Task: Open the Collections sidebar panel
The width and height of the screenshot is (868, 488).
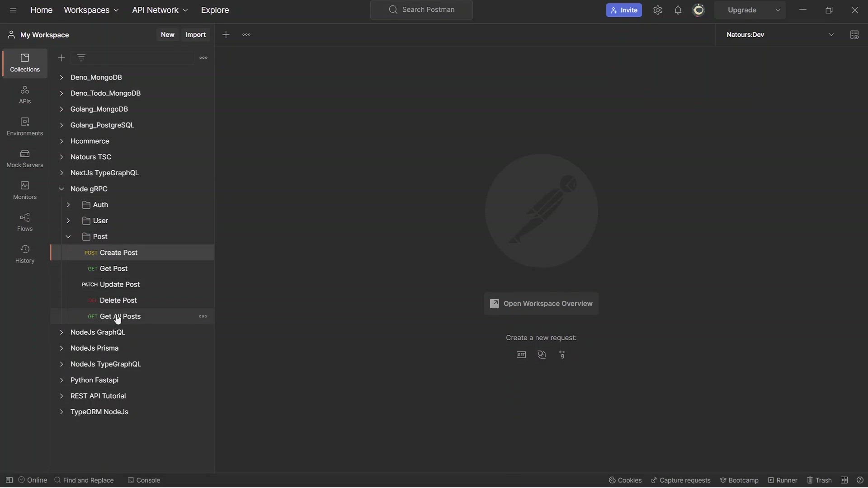Action: 25,63
